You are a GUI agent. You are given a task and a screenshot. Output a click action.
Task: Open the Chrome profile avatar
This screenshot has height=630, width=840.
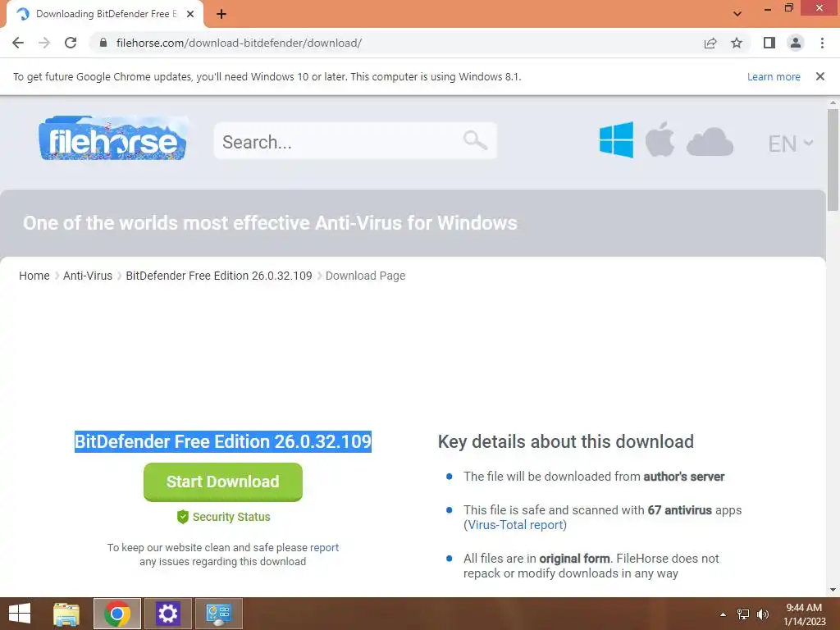[x=796, y=43]
